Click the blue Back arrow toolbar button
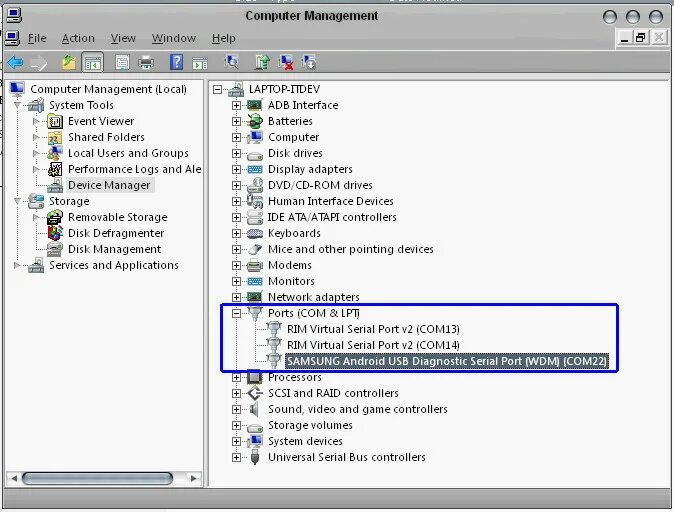The height and width of the screenshot is (512, 674). [16, 63]
